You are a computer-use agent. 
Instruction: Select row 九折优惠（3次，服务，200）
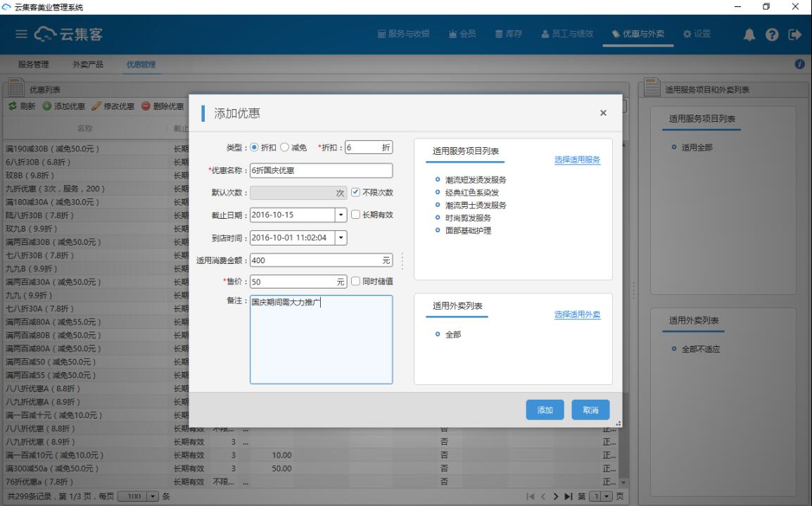pos(96,189)
